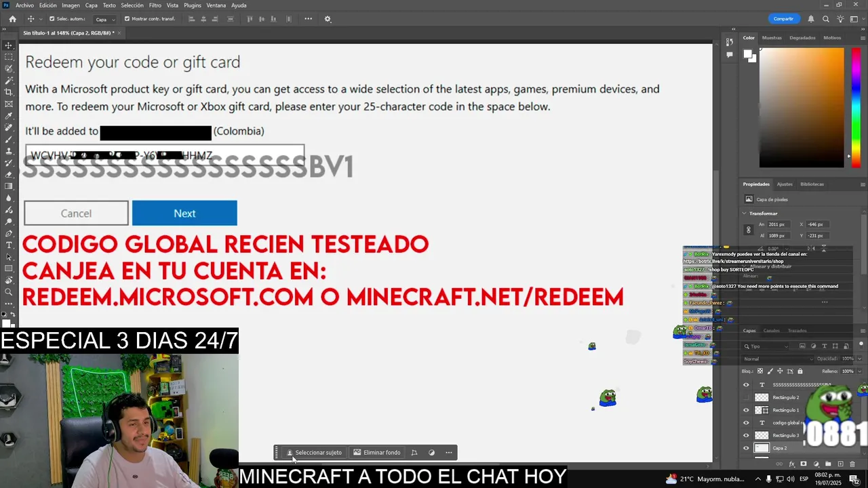Select the Magic Wand tool

point(9,80)
